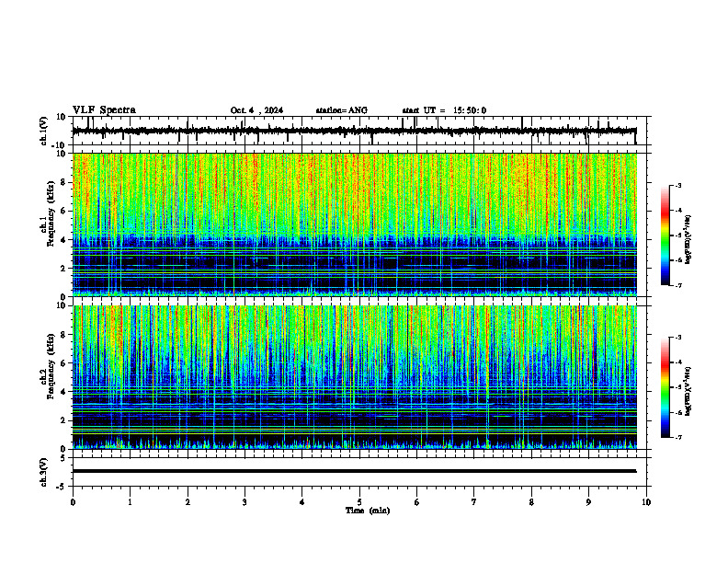The height and width of the screenshot is (563, 728).
Task: Click the 2 kHz tick label on ch.2 frequency axis
Action: [x=64, y=420]
